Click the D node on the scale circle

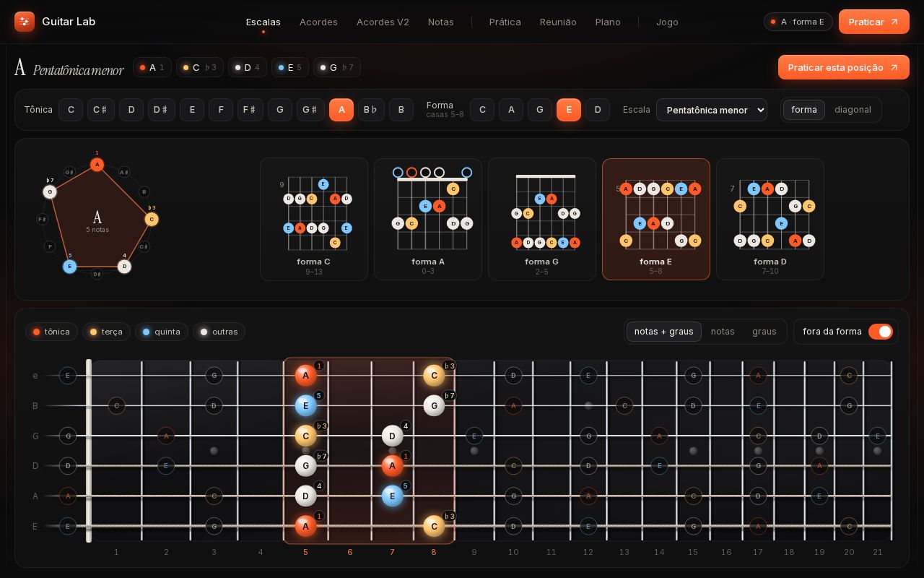pyautogui.click(x=124, y=267)
